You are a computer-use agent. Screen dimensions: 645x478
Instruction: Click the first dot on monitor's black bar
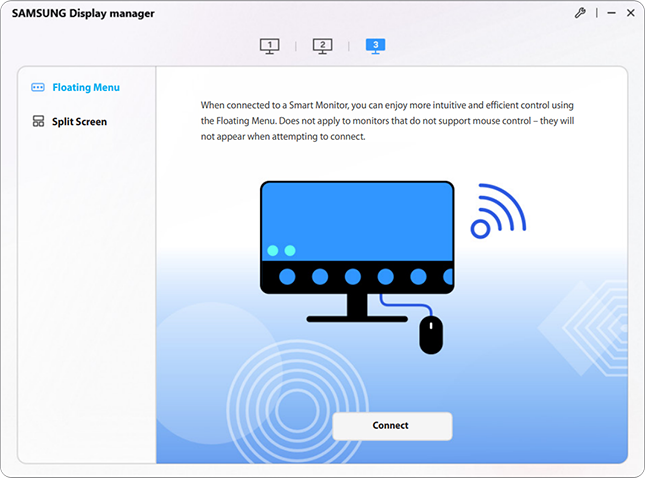point(288,276)
